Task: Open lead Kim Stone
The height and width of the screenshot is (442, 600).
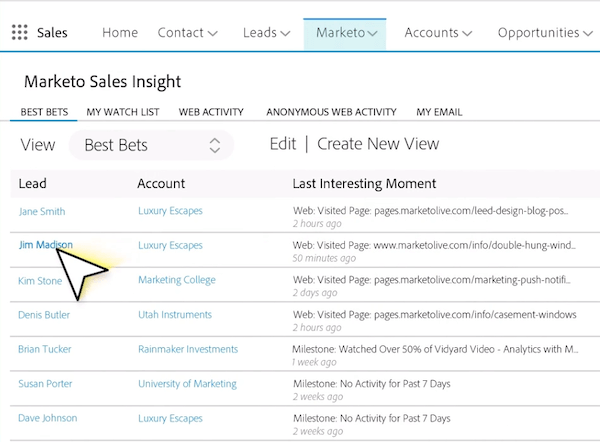Action: (x=40, y=281)
